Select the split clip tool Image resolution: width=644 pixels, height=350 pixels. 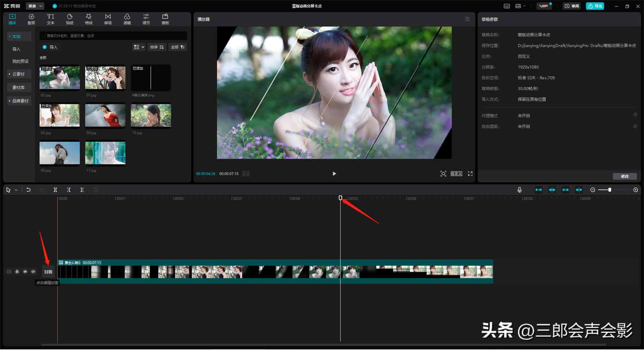55,190
